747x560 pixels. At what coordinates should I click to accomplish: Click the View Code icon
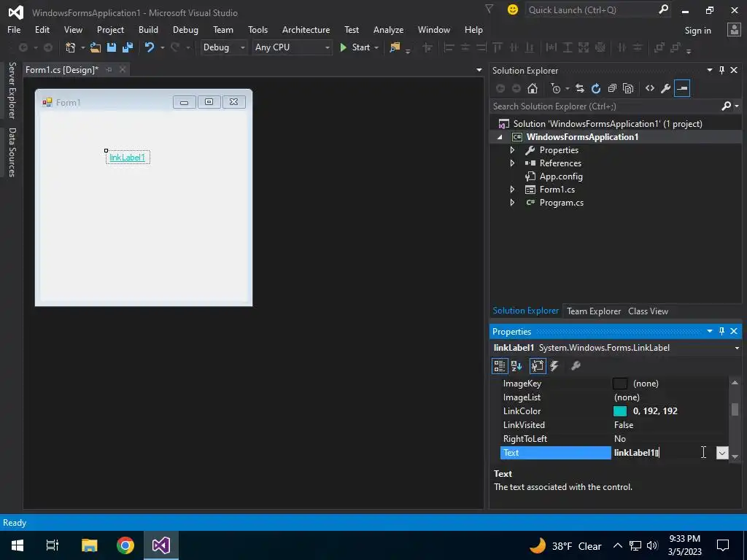point(650,88)
